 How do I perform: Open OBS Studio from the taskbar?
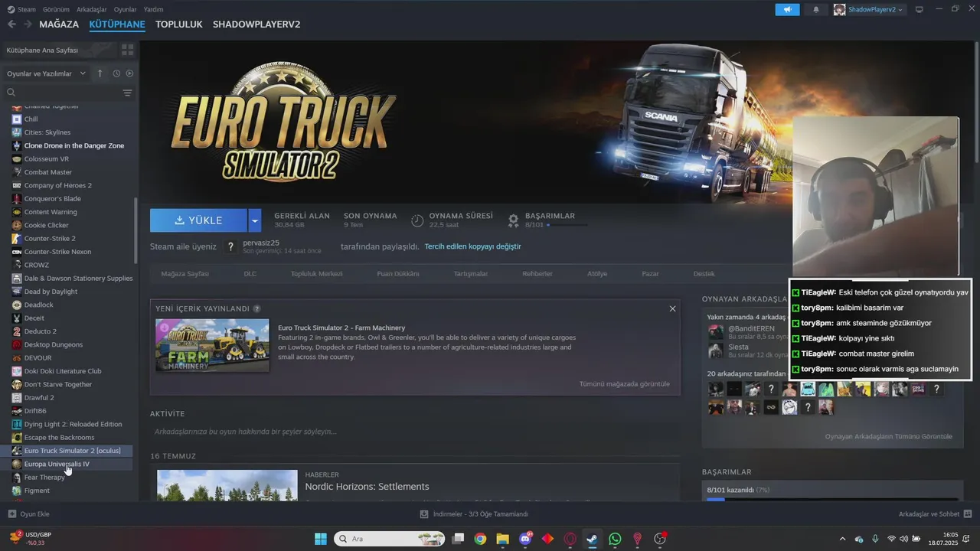tap(660, 539)
